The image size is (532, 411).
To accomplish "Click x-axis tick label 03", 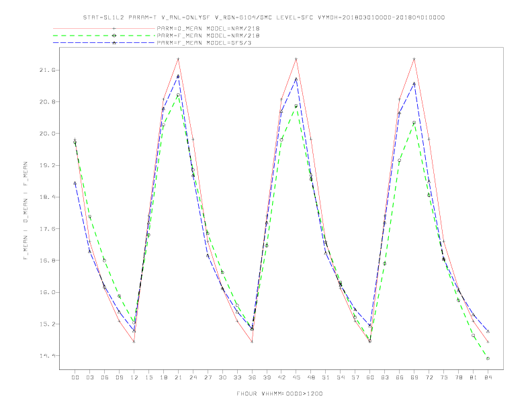I will click(x=90, y=377).
